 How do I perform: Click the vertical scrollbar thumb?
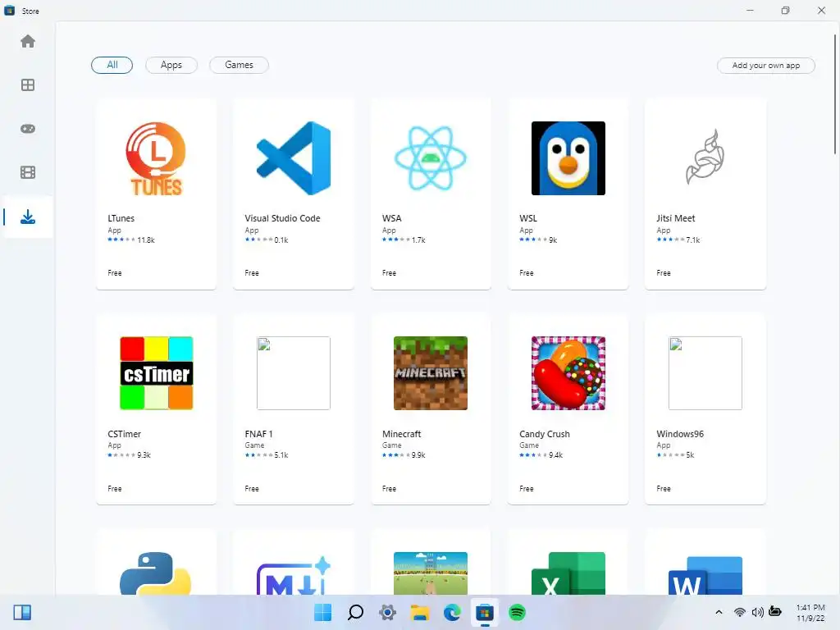(x=834, y=94)
